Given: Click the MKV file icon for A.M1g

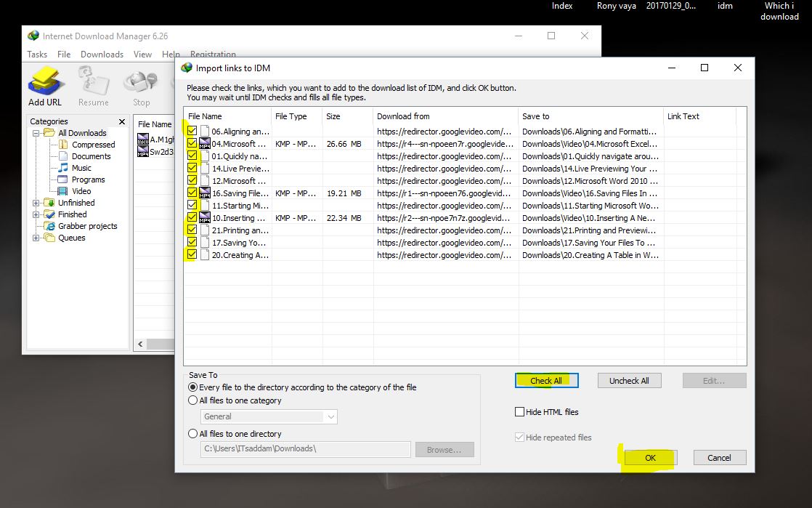Looking at the screenshot, I should [143, 139].
